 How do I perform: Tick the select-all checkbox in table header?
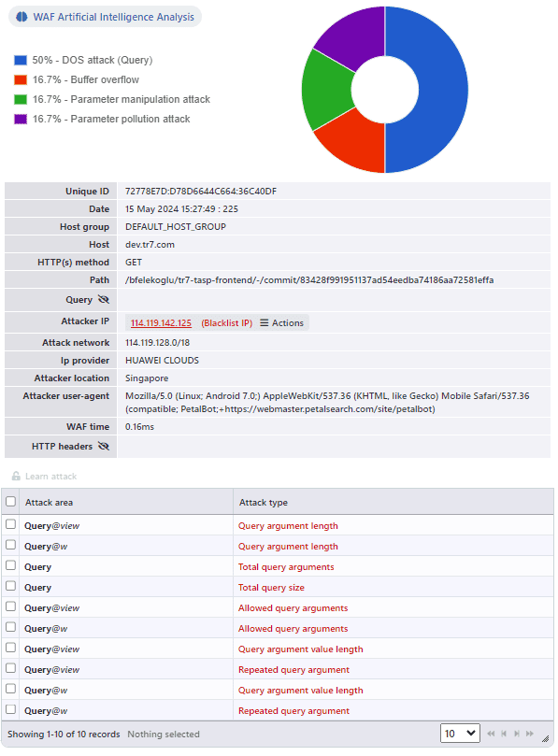click(x=10, y=502)
